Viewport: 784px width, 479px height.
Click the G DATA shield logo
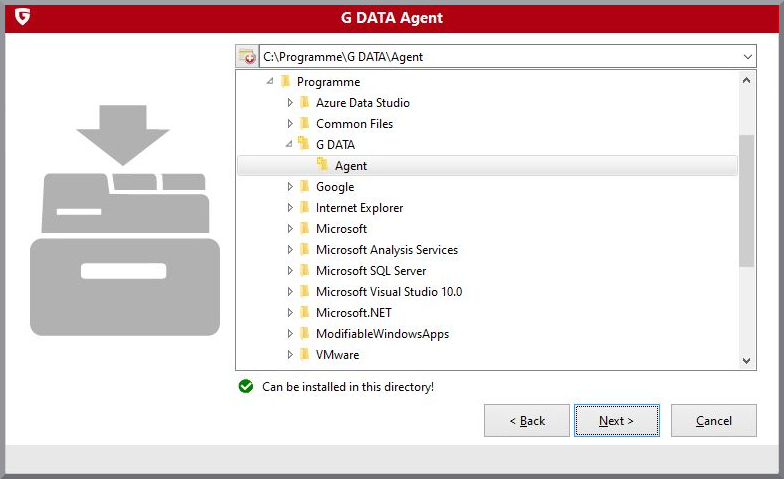pos(22,17)
